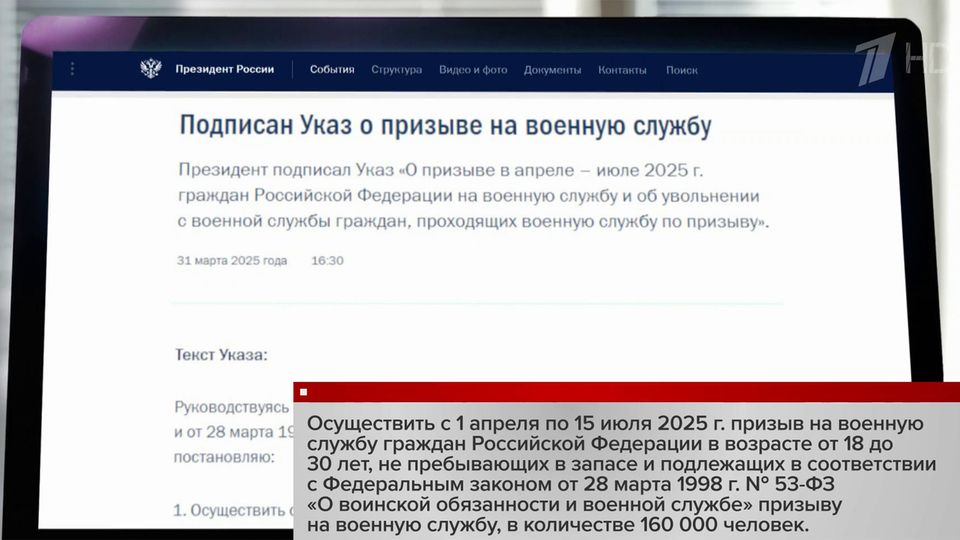
Task: Click the headline Подписан Указ о призыве
Action: [x=445, y=125]
